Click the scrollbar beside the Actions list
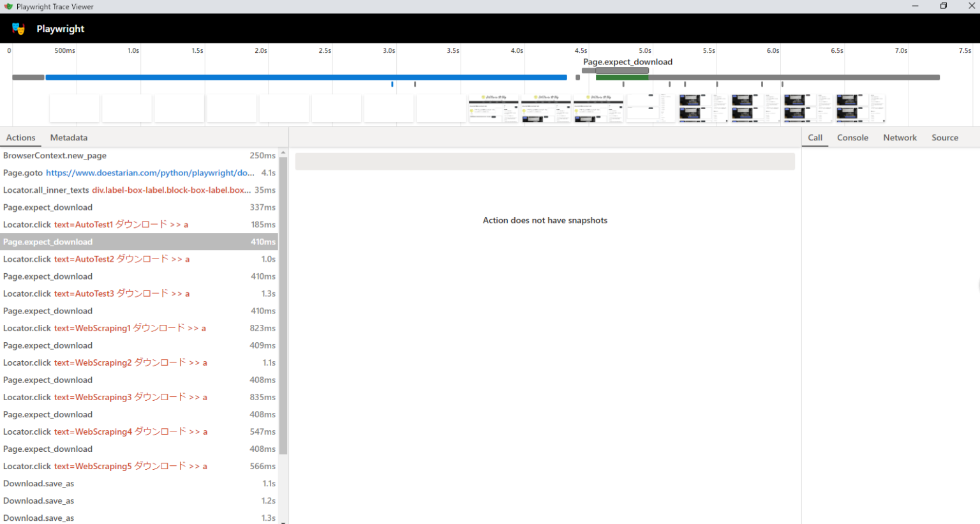The image size is (980, 524). [285, 319]
